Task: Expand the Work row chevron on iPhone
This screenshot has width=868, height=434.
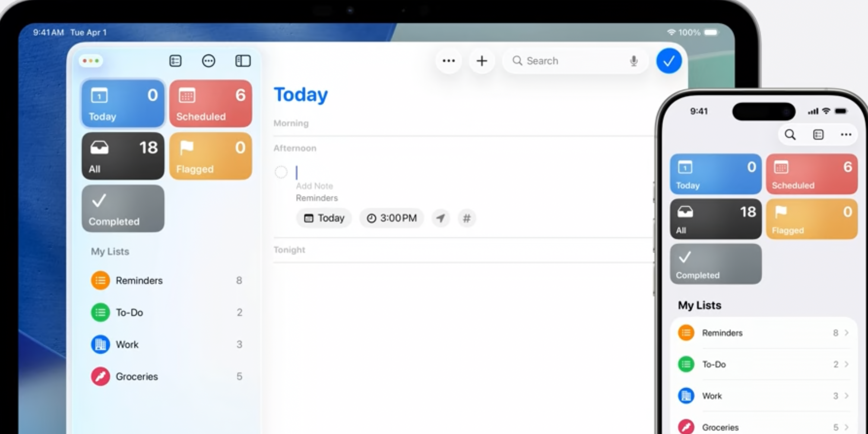Action: pyautogui.click(x=846, y=396)
